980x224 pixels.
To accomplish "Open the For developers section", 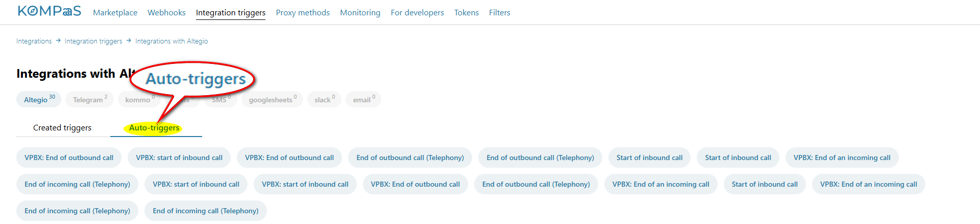I will pyautogui.click(x=418, y=12).
